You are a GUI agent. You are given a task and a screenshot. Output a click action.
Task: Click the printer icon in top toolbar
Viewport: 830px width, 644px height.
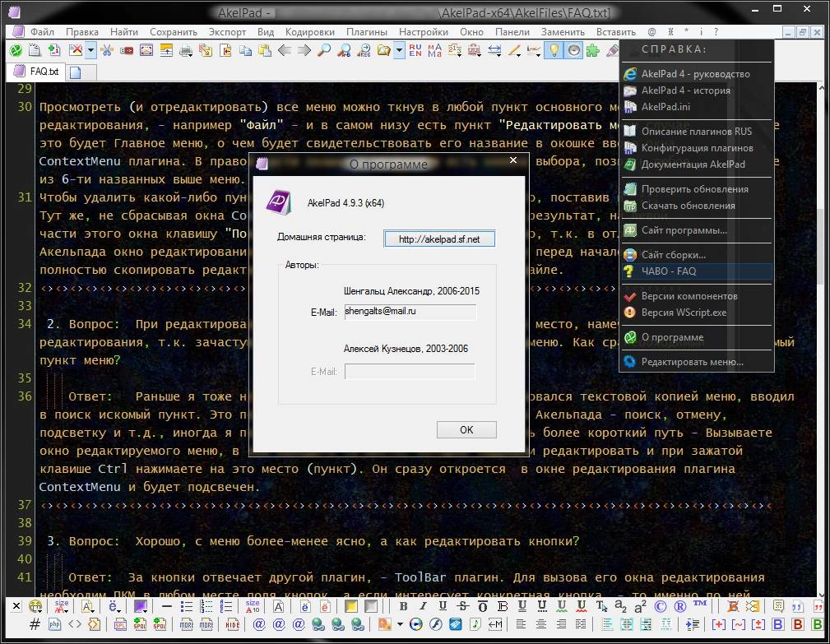(x=185, y=50)
